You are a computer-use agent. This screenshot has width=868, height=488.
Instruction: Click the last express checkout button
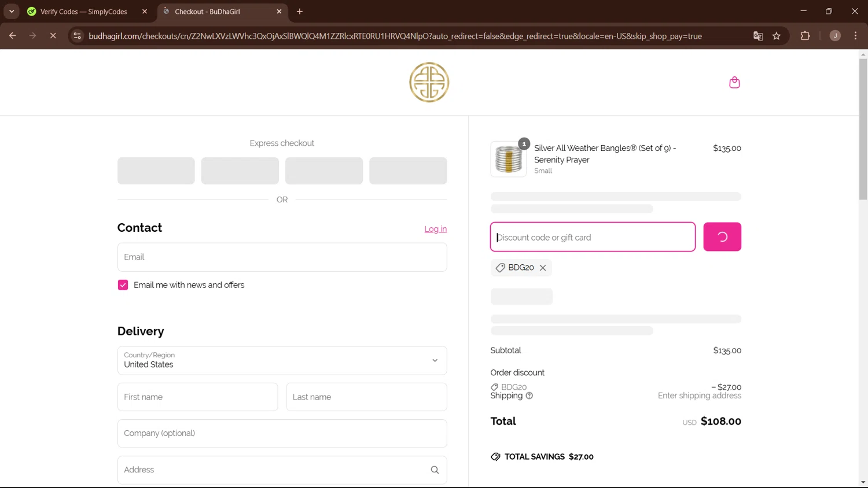(408, 171)
